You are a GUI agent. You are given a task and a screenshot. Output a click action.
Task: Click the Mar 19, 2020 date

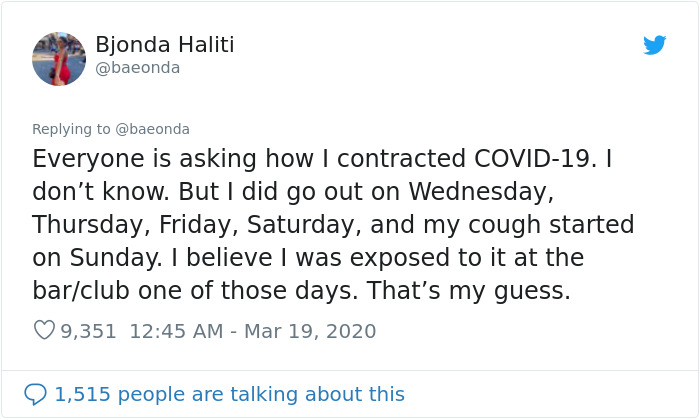pyautogui.click(x=310, y=331)
